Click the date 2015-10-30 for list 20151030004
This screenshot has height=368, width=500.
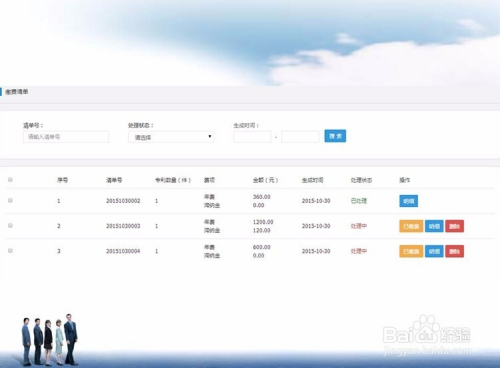pyautogui.click(x=316, y=251)
